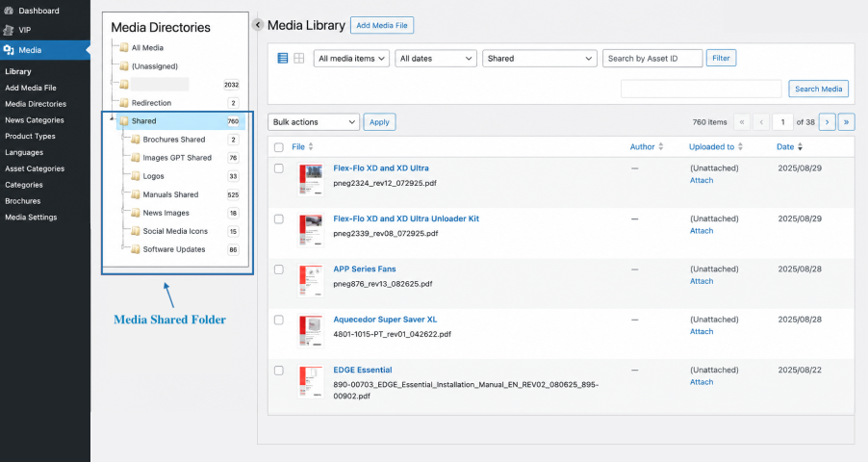The width and height of the screenshot is (868, 462).
Task: Open Brochures submenu item
Action: pyautogui.click(x=23, y=201)
